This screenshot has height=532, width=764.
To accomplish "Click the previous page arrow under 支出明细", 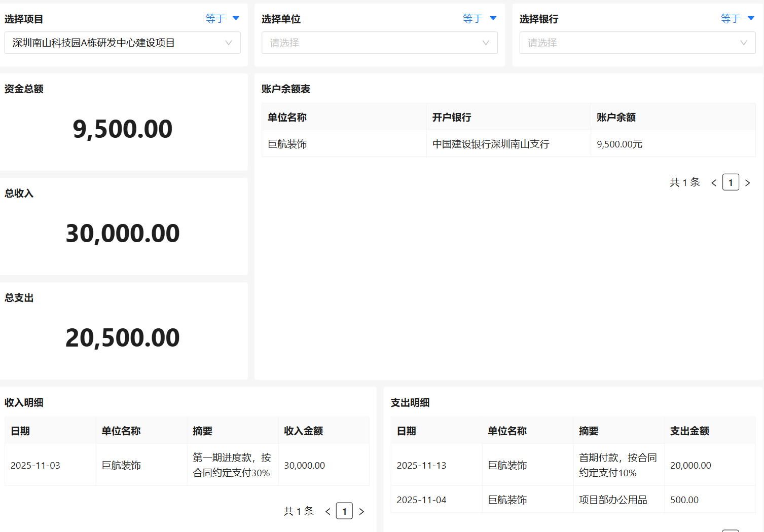I will click(x=714, y=529).
